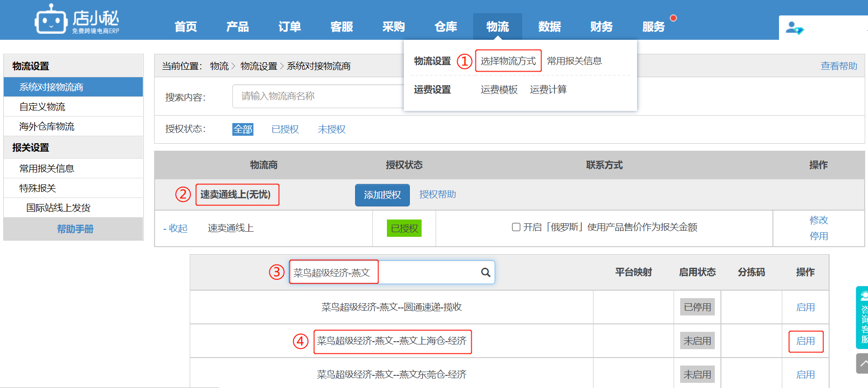868x388 pixels.
Task: Open the 授权帮助 link
Action: point(438,194)
